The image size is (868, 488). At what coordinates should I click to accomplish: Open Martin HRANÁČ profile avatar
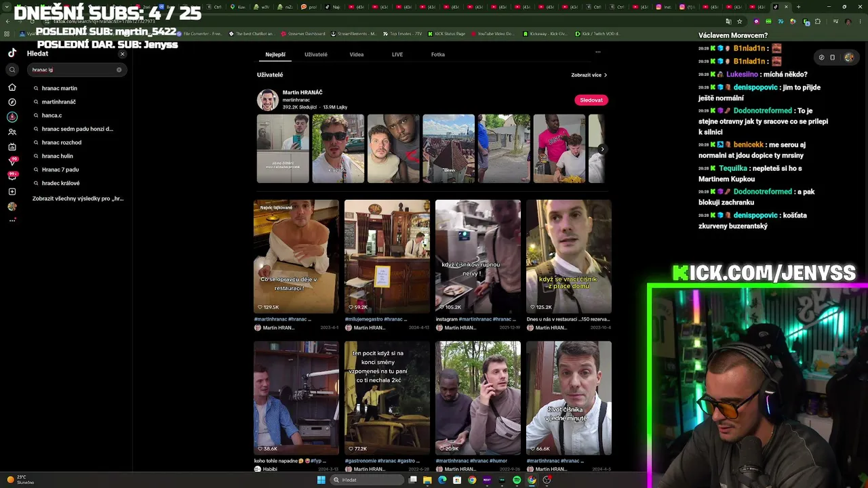[268, 100]
